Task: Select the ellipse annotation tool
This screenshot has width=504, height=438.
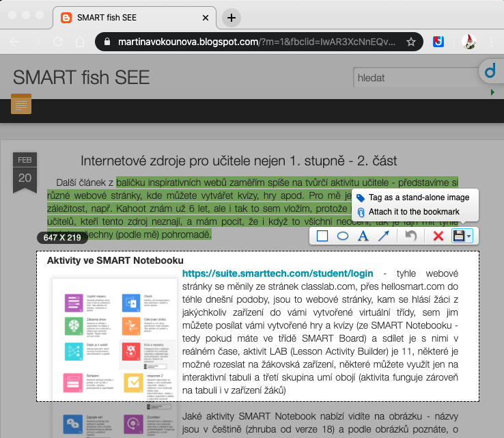Action: 343,236
